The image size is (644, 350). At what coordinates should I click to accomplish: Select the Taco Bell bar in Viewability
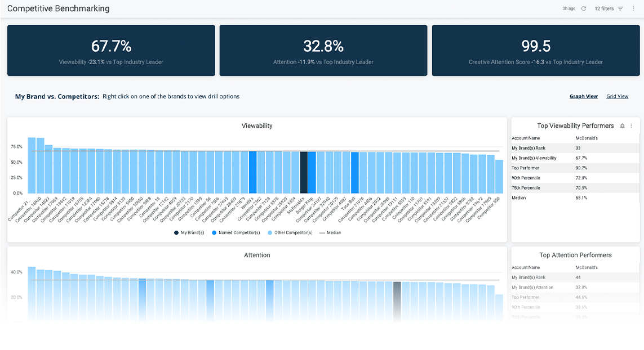click(354, 173)
